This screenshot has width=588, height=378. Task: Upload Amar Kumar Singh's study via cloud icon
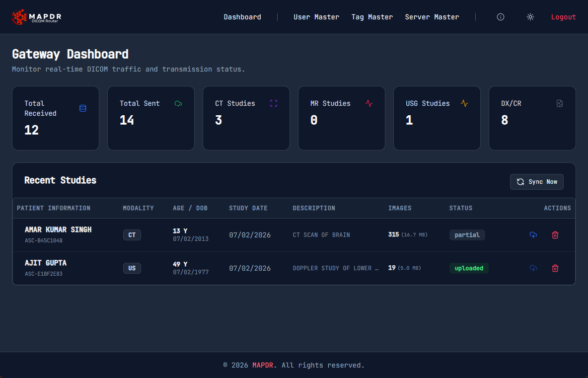coord(533,235)
